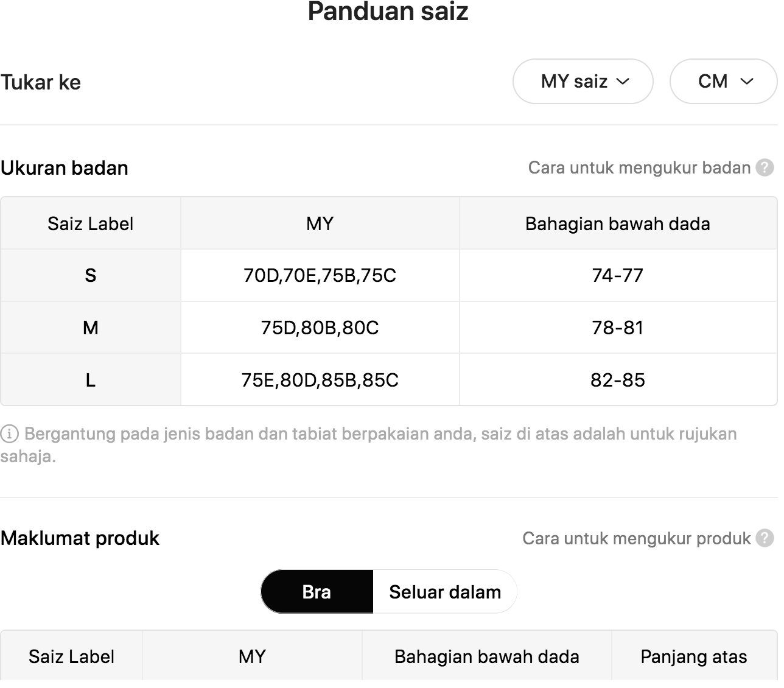
Task: Click help icon beside Cara untuk mengukur produk
Action: pyautogui.click(x=765, y=538)
